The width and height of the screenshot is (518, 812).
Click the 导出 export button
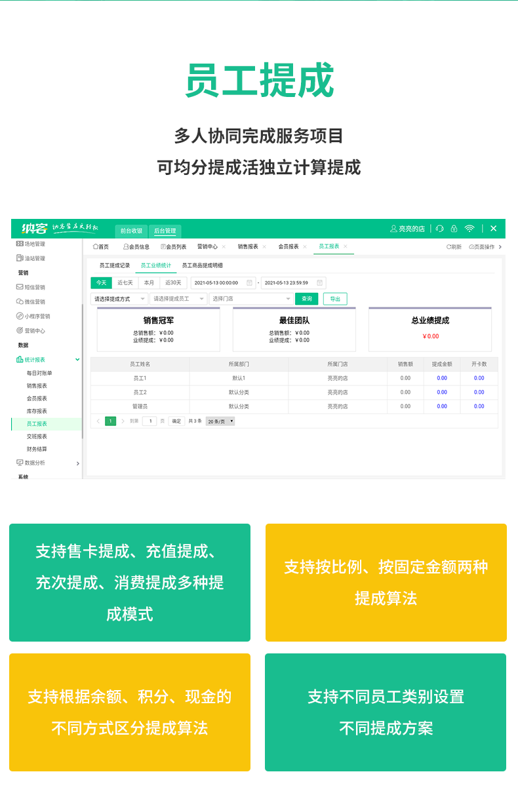point(335,299)
